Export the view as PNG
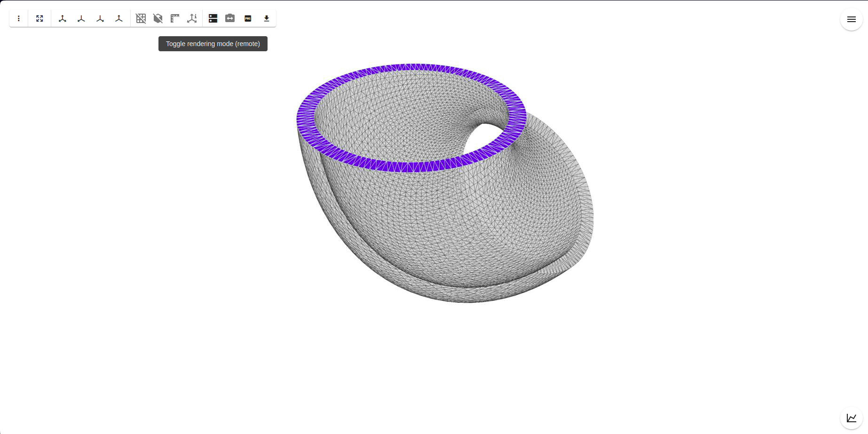The image size is (868, 434). [248, 18]
